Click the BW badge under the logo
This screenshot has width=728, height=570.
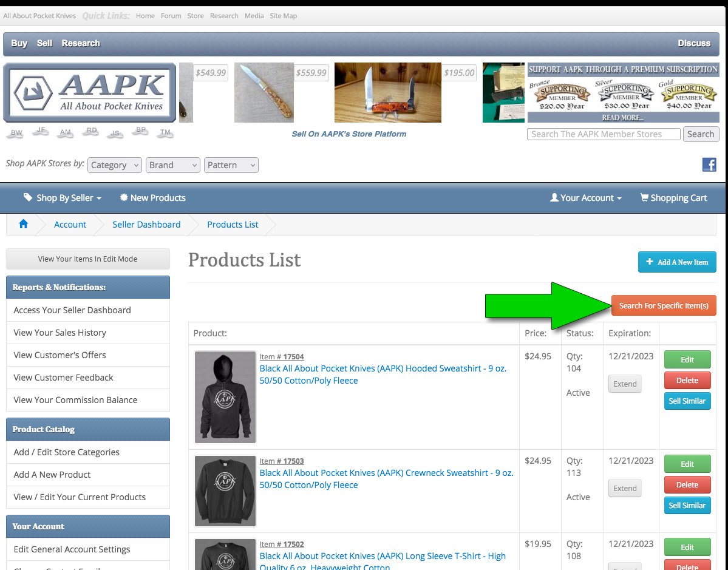[16, 133]
